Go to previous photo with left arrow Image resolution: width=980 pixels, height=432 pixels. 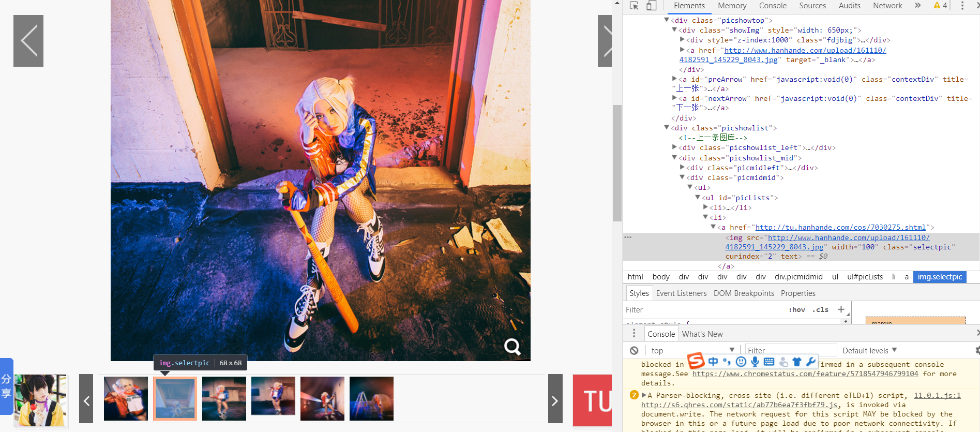[28, 41]
